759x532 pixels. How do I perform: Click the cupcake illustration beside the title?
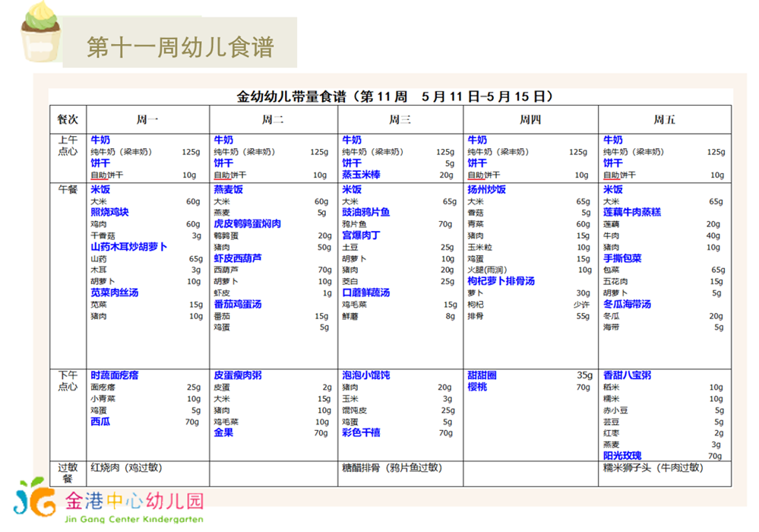point(41,32)
